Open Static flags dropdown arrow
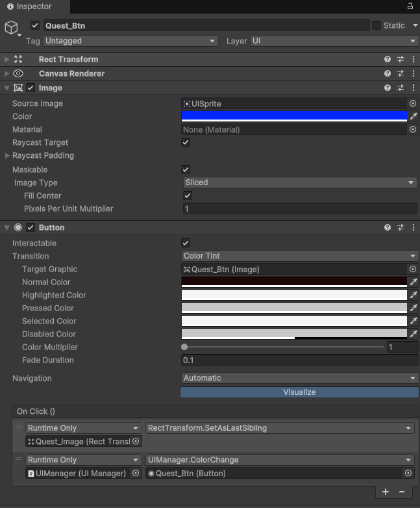The image size is (420, 508). click(415, 25)
